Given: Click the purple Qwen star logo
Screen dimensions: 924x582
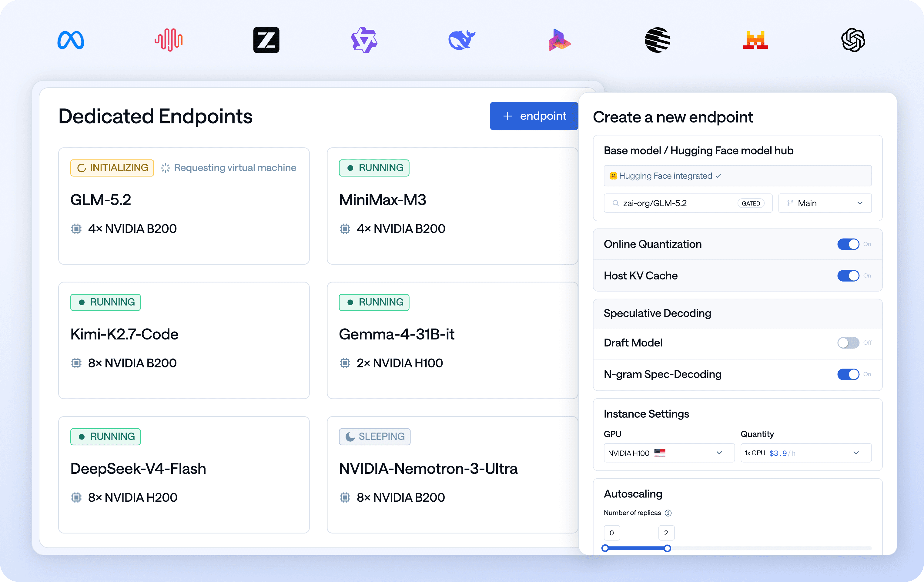Looking at the screenshot, I should click(x=364, y=40).
